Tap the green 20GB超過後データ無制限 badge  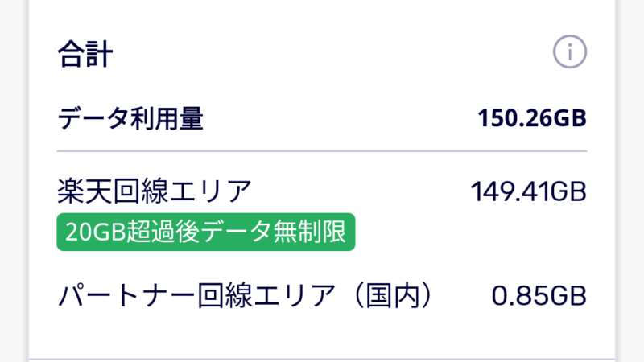pos(206,232)
